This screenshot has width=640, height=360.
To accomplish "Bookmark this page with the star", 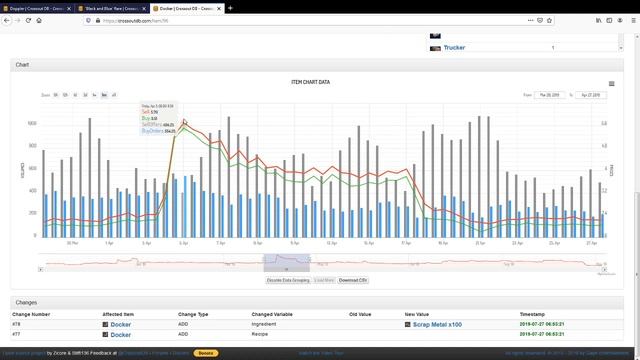I will point(549,20).
